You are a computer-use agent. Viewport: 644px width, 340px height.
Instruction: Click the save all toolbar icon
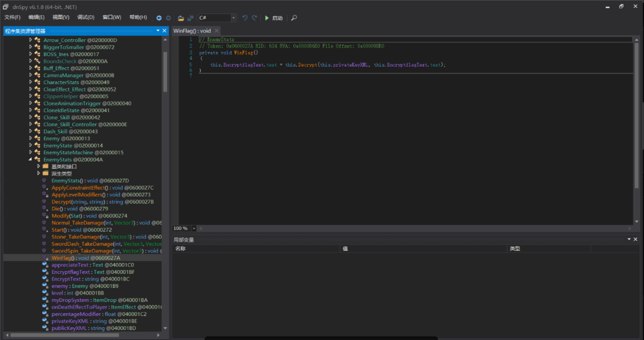(x=190, y=18)
